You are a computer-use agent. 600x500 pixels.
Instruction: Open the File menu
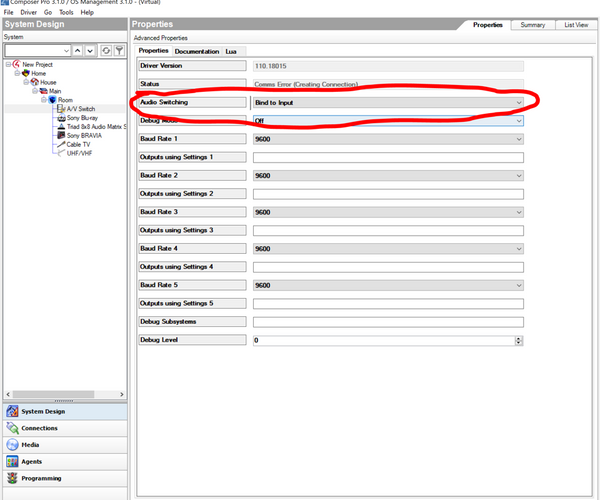[8, 12]
